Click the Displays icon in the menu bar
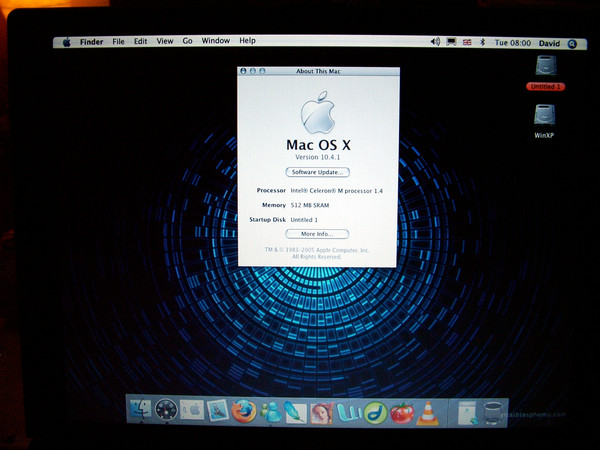 coord(451,42)
